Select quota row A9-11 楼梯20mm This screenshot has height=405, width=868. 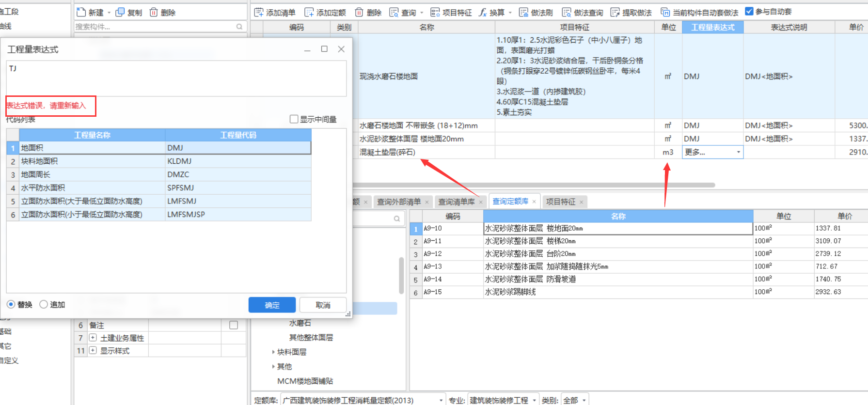(x=639, y=241)
